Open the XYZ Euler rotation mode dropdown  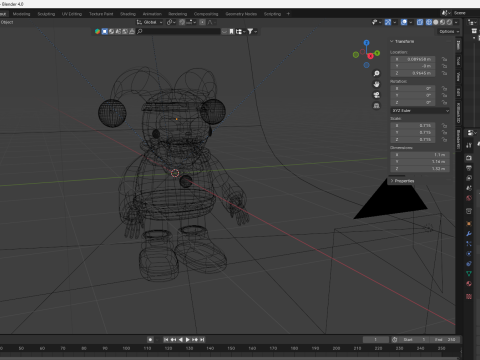tap(420, 110)
